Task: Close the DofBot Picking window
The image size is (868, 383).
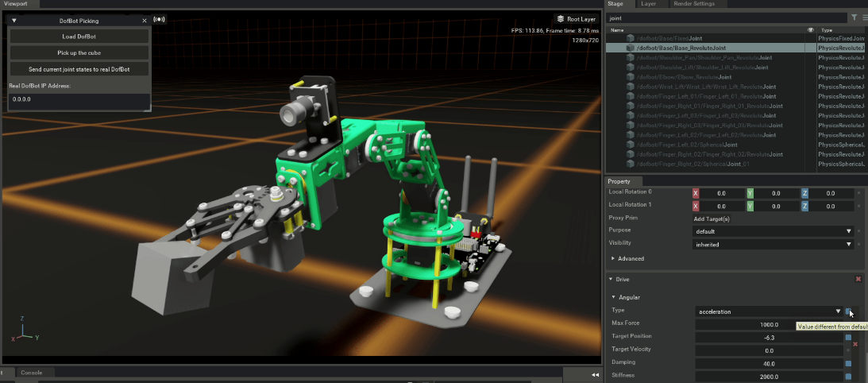Action: pyautogui.click(x=144, y=21)
